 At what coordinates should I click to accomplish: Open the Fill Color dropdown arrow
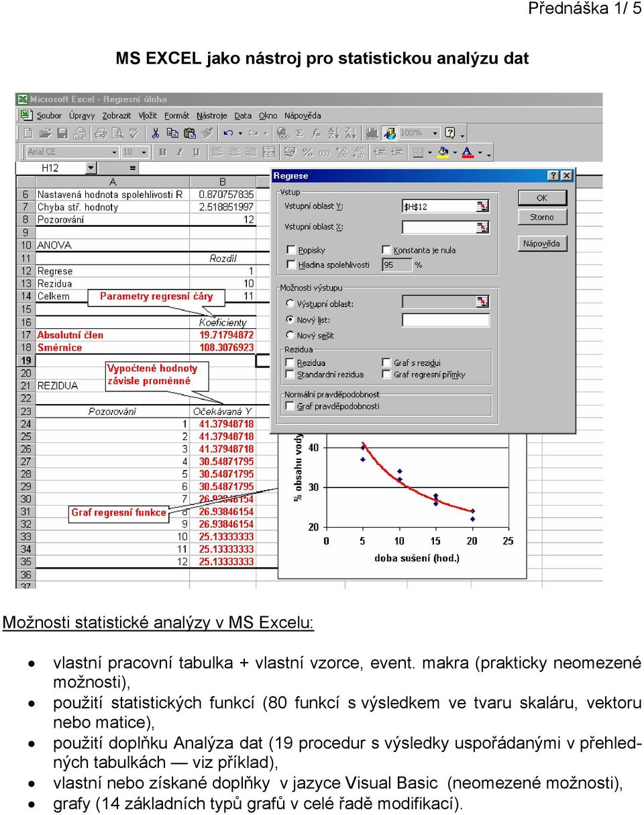point(455,152)
